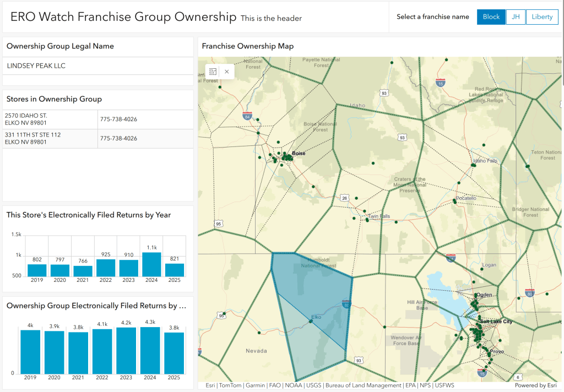Open the Powered by Esri link
The height and width of the screenshot is (392, 564).
click(x=535, y=385)
